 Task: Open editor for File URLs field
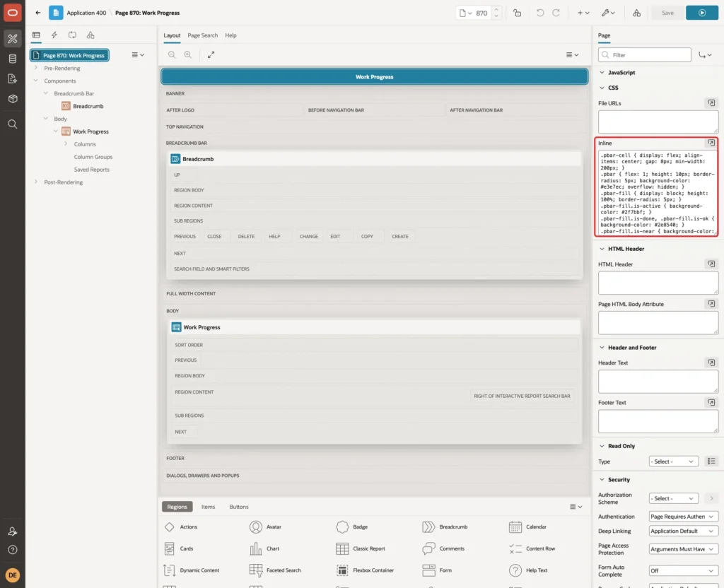point(711,103)
